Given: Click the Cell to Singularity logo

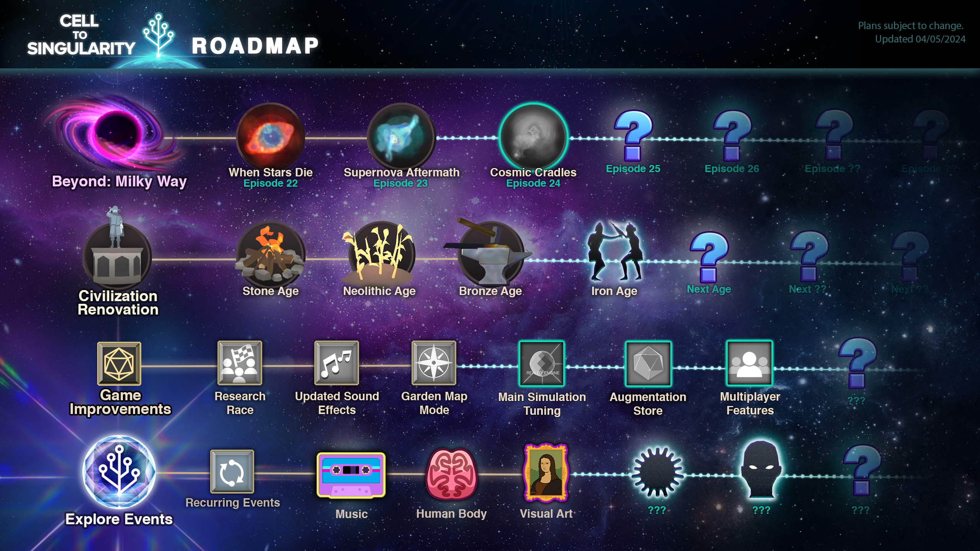Looking at the screenshot, I should (x=81, y=35).
